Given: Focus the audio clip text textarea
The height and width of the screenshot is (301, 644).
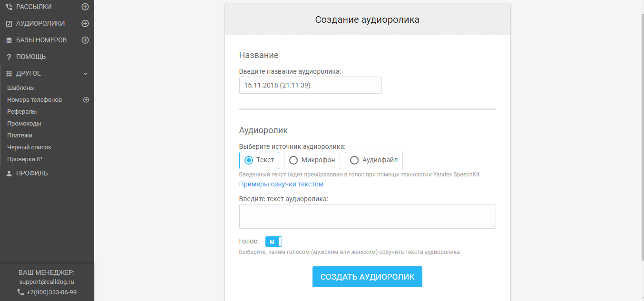Looking at the screenshot, I should [x=367, y=216].
